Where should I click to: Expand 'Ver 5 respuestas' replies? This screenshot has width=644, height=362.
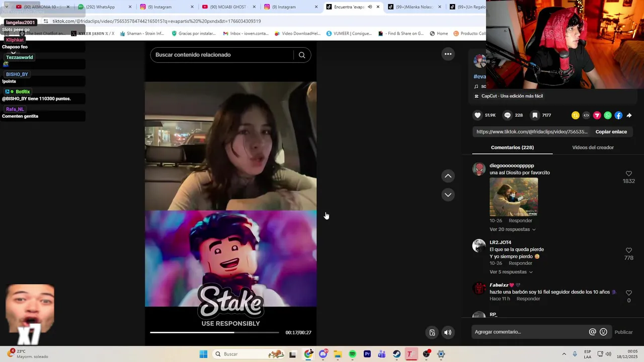tap(511, 272)
